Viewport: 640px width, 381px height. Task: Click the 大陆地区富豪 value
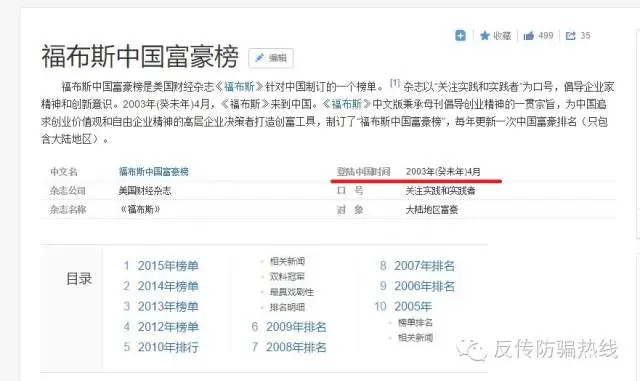click(x=432, y=209)
